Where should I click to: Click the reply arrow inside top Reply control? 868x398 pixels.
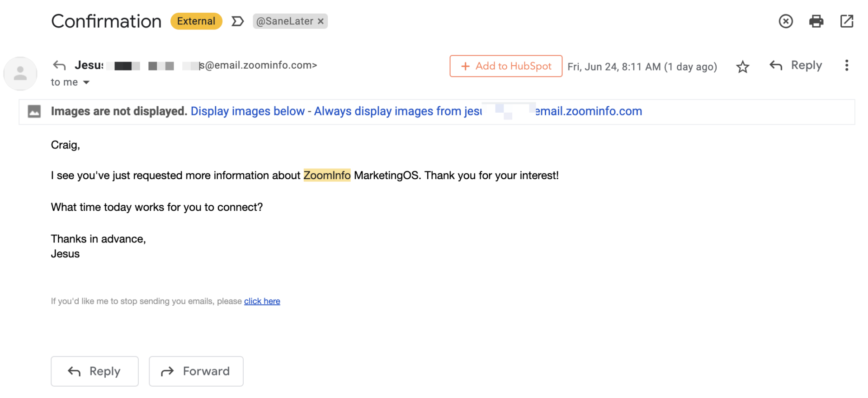pos(776,65)
